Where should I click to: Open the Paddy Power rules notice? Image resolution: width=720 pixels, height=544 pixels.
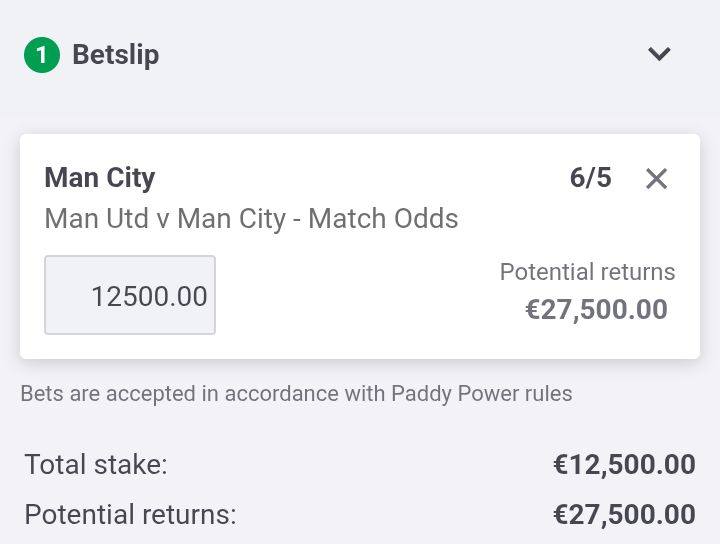coord(296,394)
